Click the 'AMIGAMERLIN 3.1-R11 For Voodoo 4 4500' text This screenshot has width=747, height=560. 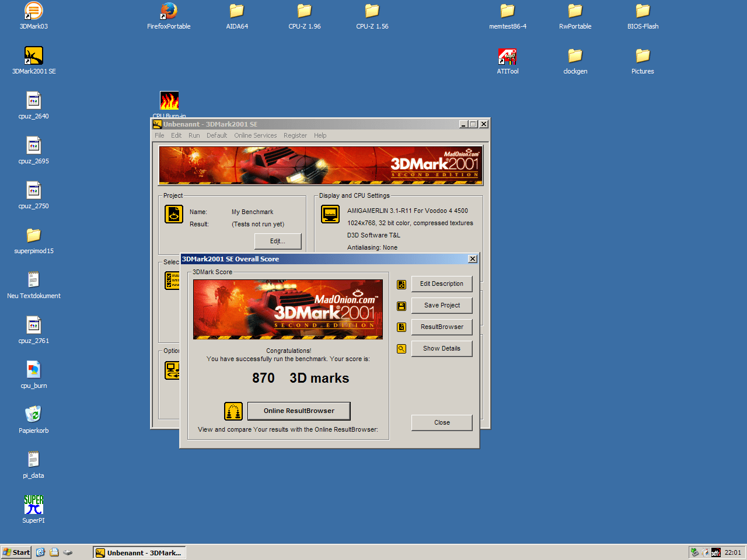pos(407,211)
